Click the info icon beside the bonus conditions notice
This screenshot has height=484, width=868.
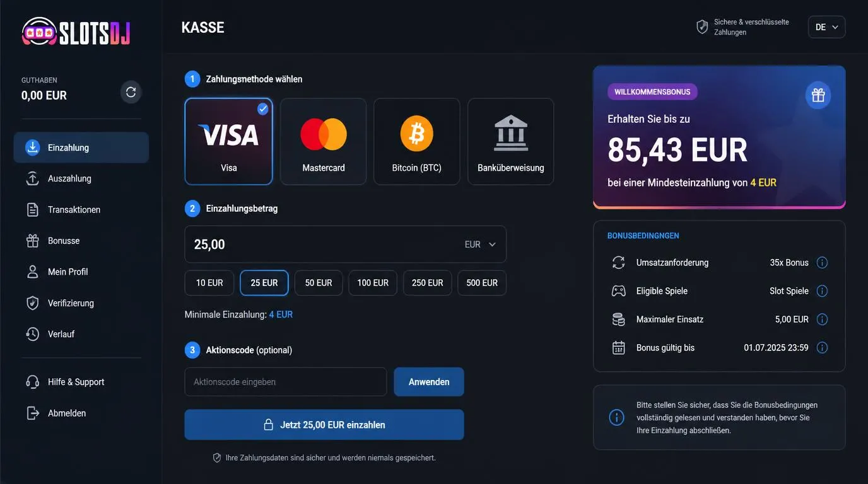tap(616, 417)
